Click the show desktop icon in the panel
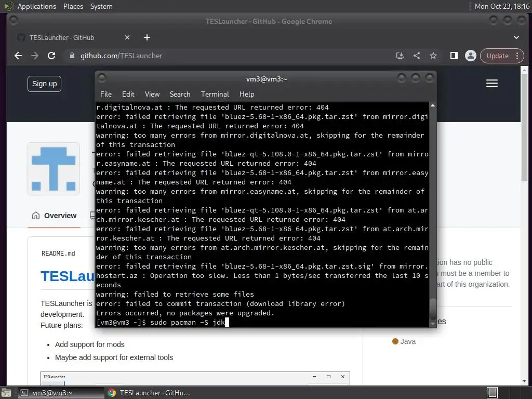This screenshot has width=532, height=399. (6, 393)
